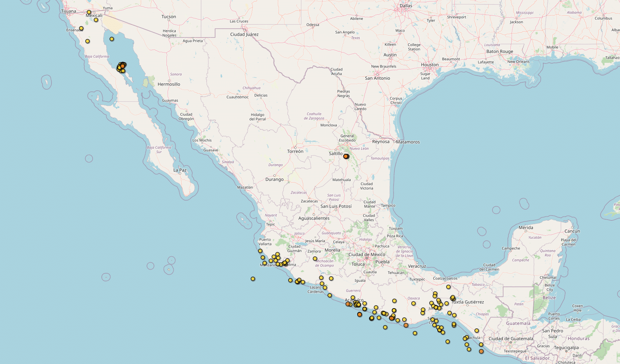Select the yellow marker beside Zamora label
Screen dimensions: 620x364
pos(315,259)
